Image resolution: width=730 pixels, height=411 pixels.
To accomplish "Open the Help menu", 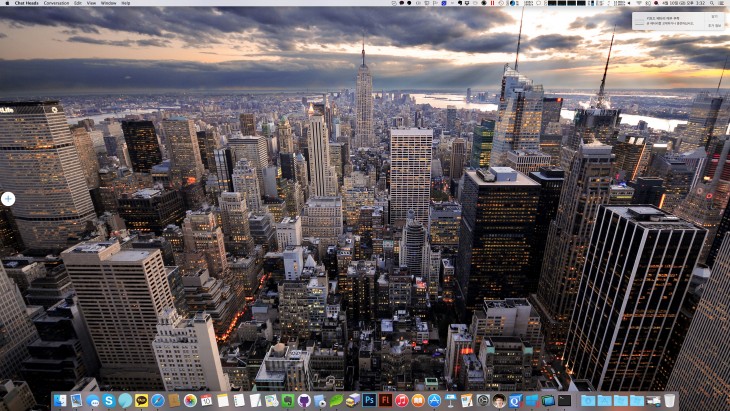I will tap(126, 3).
